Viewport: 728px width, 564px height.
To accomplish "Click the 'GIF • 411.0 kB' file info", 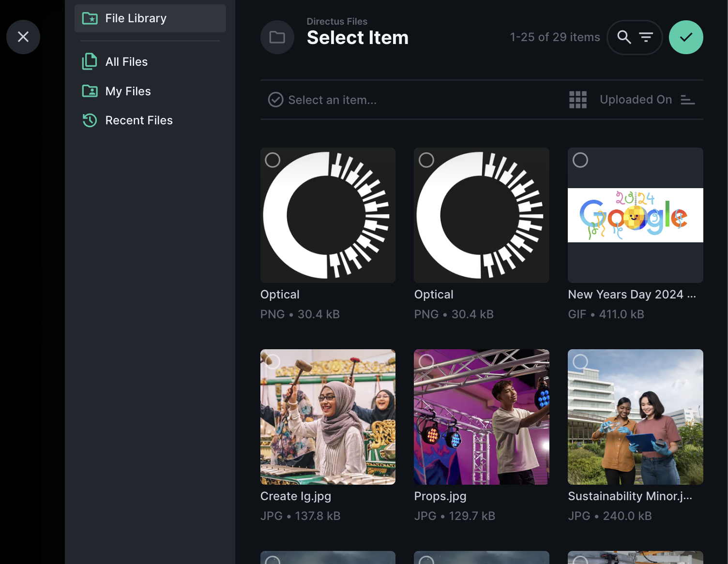I will click(x=606, y=314).
